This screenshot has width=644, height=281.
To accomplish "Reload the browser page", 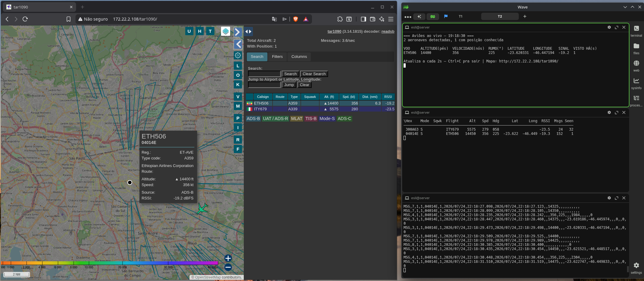I will click(25, 19).
